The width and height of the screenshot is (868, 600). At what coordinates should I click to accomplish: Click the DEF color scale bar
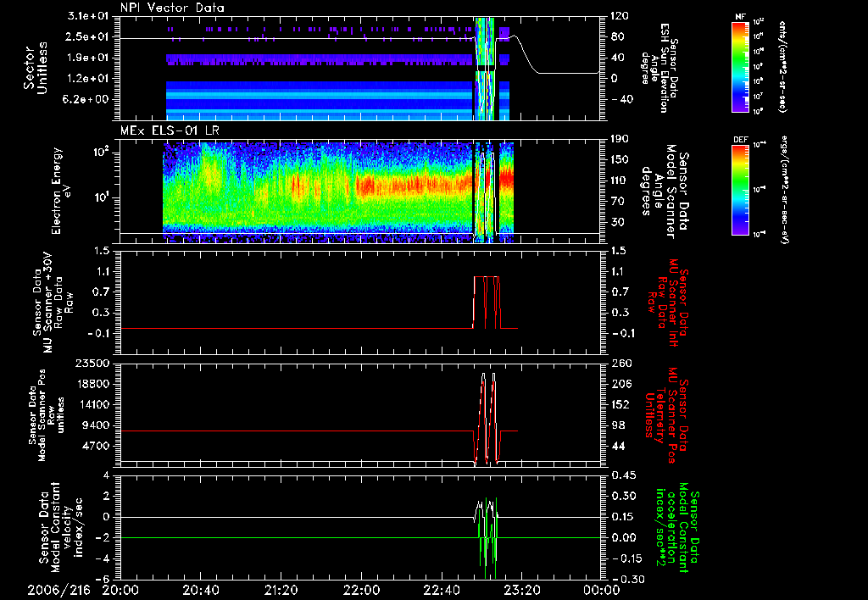(738, 188)
